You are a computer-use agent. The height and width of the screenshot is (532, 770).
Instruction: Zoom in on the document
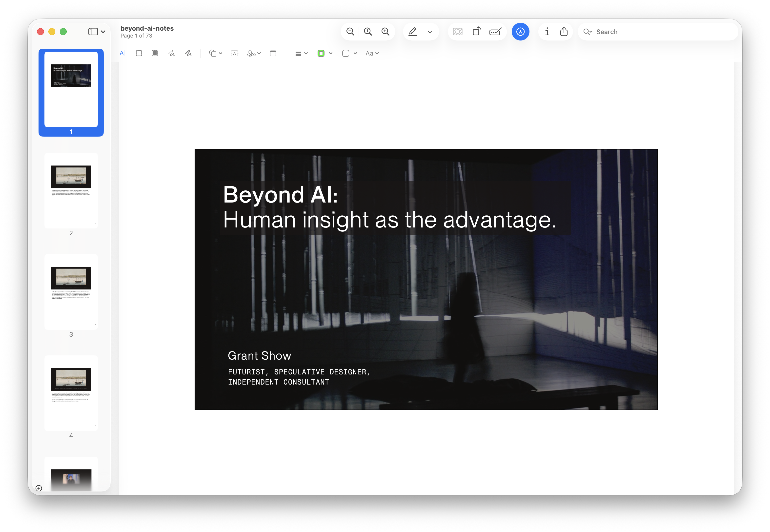(385, 31)
